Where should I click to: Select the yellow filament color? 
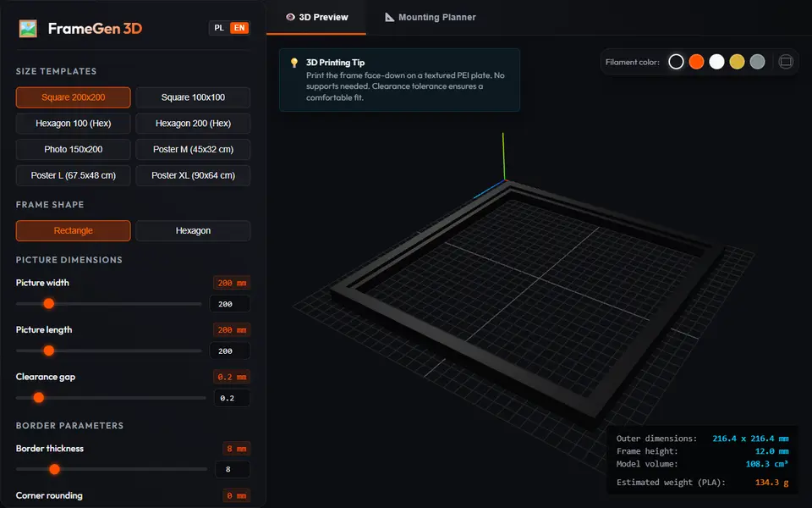tap(737, 62)
